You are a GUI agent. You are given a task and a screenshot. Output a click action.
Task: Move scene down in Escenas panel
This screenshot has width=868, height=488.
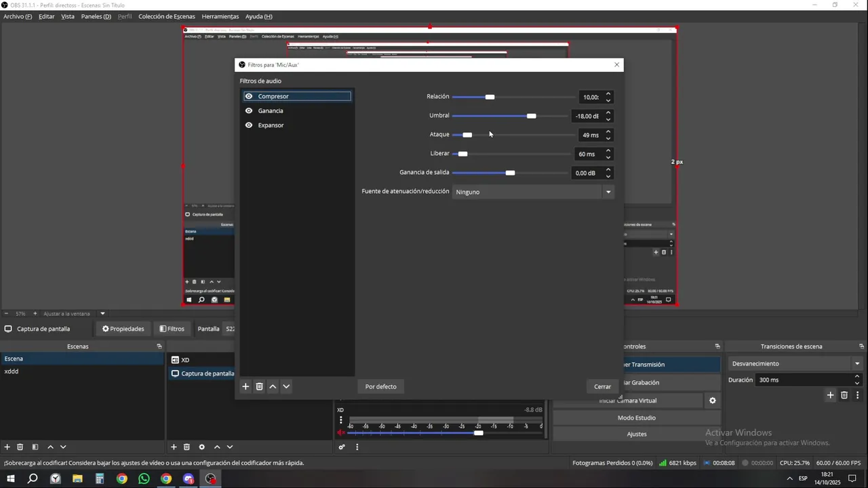point(63,447)
